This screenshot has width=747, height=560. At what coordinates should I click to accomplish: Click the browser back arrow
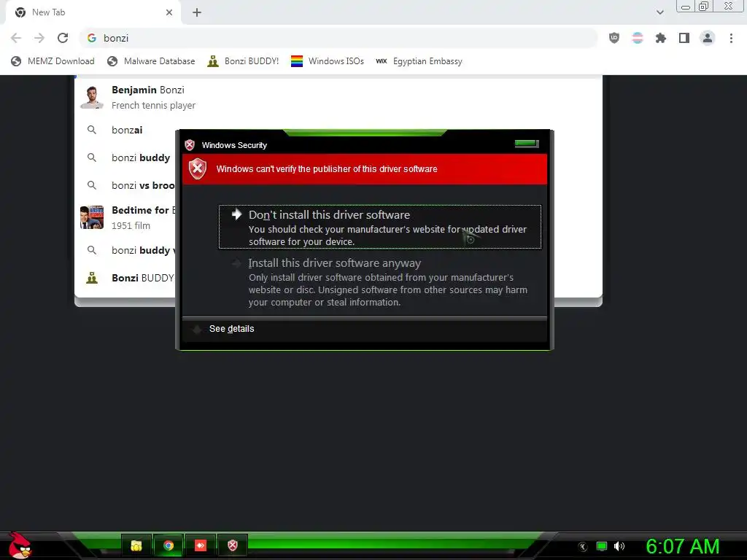[x=16, y=38]
